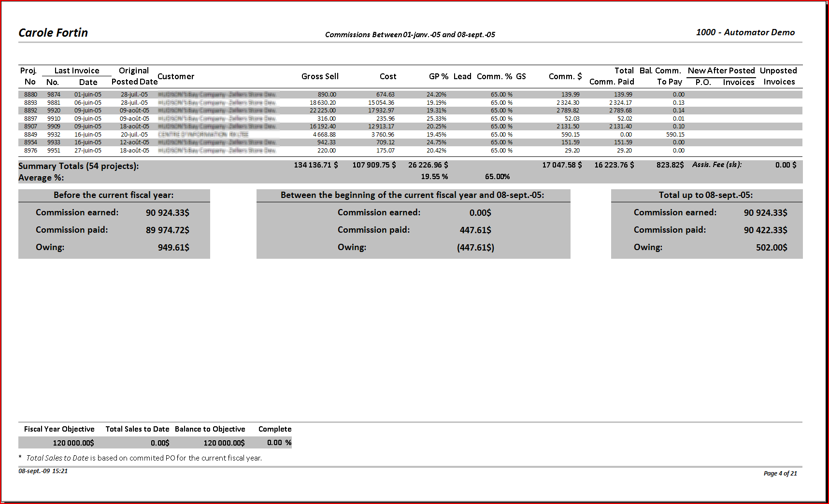Click the 590.15 balance to pay value
Viewport: 829px width, 504px height.
point(675,135)
